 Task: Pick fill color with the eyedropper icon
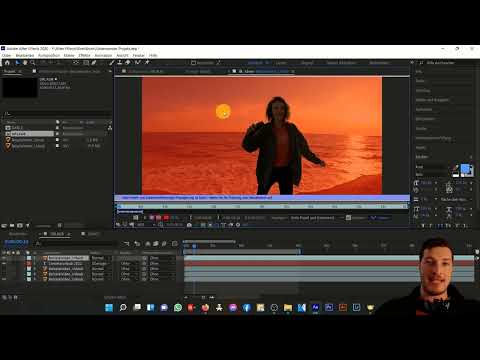455,168
